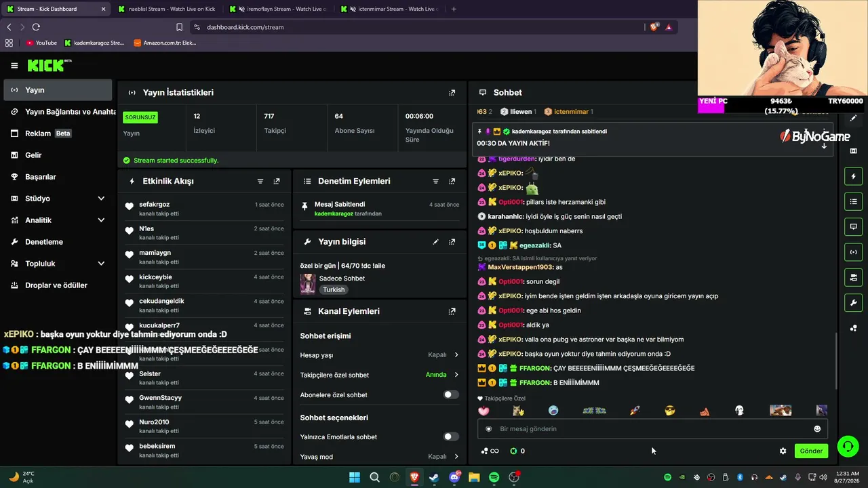The height and width of the screenshot is (488, 868).
Task: Pop out the Kanal Eylemleri panel
Action: point(452,312)
